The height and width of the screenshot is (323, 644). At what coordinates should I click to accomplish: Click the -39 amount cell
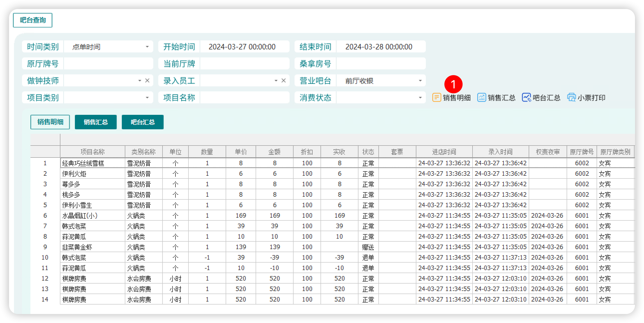click(275, 258)
